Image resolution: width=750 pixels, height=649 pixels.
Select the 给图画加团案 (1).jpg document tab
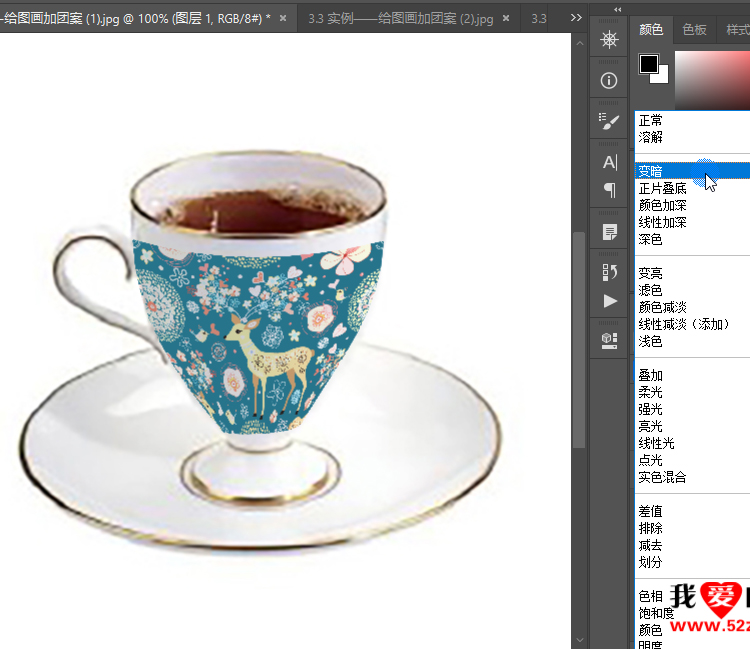point(135,19)
